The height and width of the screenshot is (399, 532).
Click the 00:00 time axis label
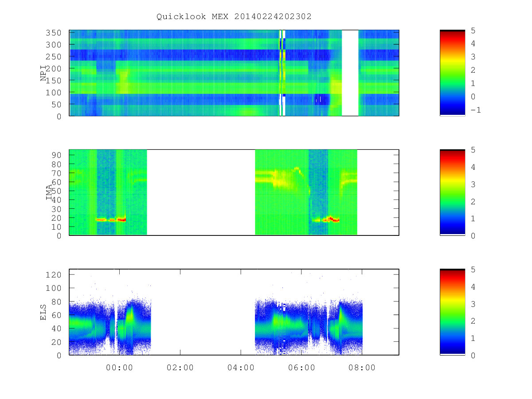(x=119, y=368)
